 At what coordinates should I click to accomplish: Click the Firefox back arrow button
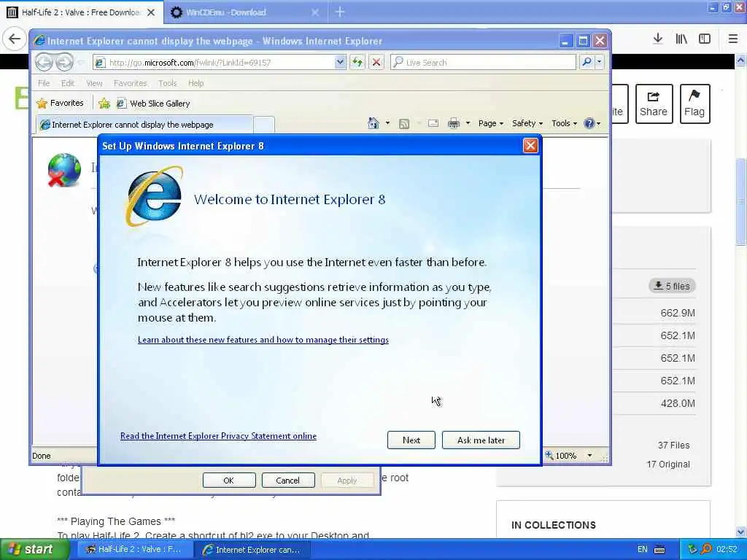click(15, 39)
